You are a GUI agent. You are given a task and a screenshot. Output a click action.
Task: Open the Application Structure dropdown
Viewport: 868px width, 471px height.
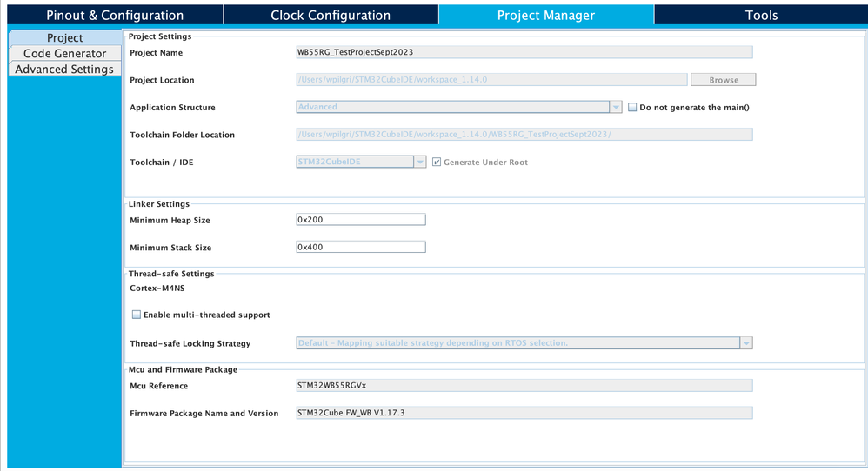pos(459,107)
